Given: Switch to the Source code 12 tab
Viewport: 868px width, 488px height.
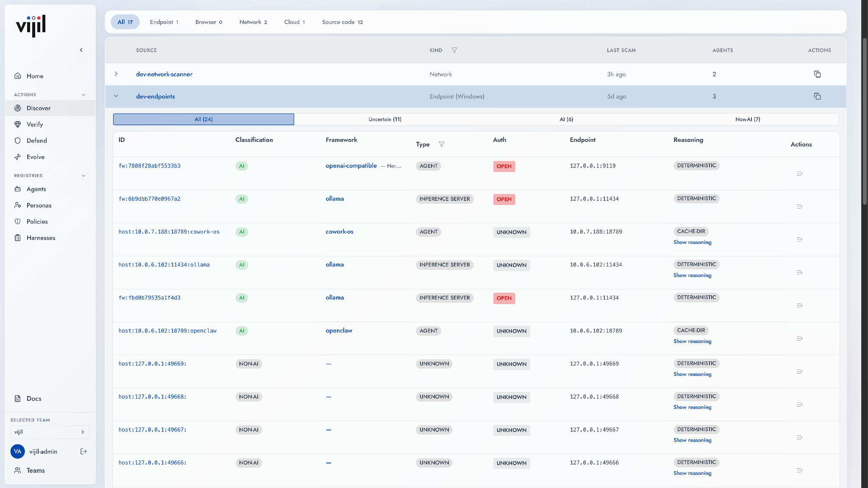Looking at the screenshot, I should click(342, 22).
